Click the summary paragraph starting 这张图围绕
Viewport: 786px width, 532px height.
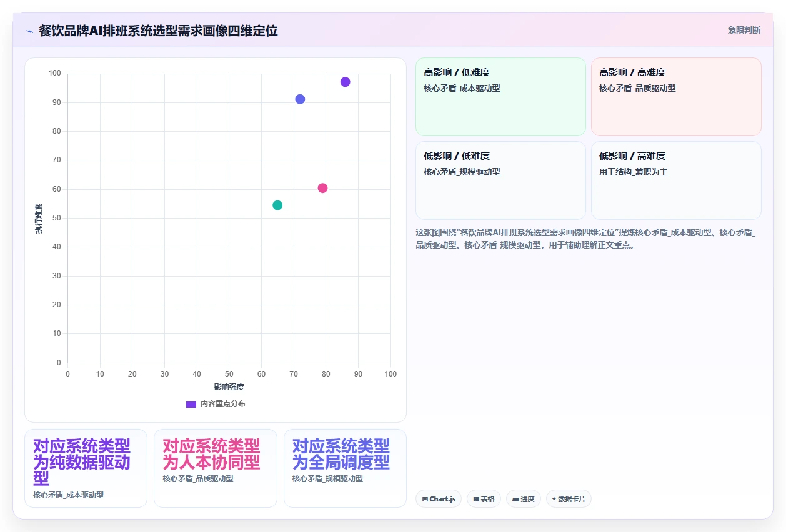586,239
